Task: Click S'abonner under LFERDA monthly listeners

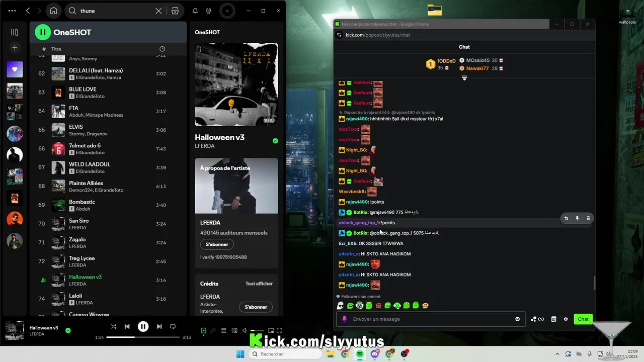Action: (217, 244)
